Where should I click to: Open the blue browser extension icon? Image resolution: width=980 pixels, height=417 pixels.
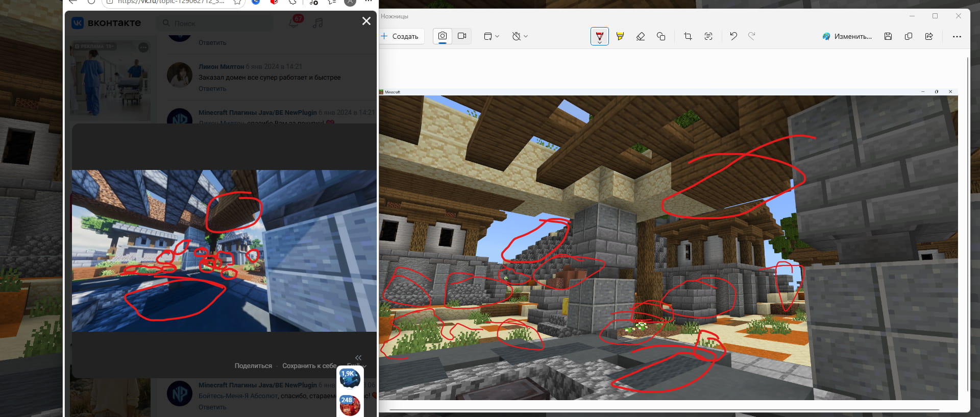[x=256, y=2]
